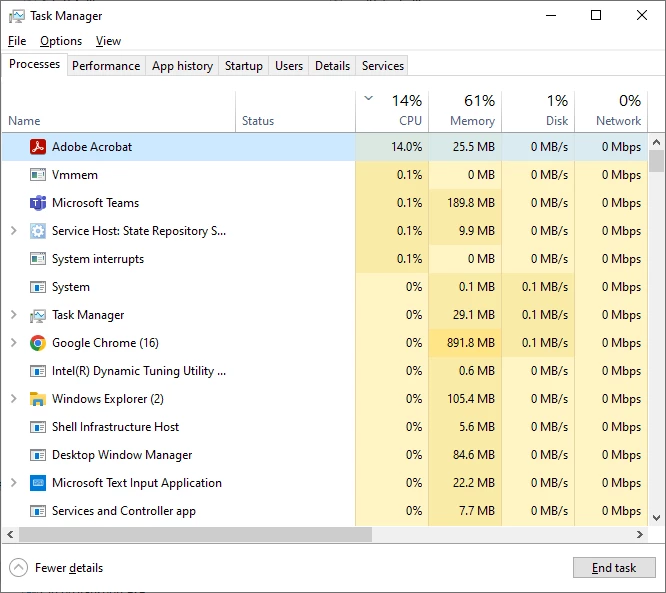
Task: Click the vertical scrollbar down arrow
Action: click(656, 518)
